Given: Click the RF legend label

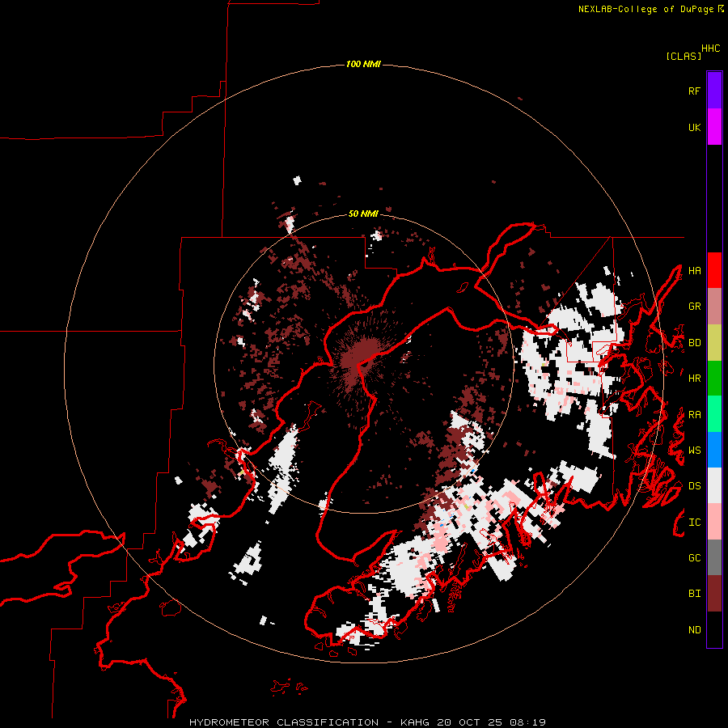Looking at the screenshot, I should [x=694, y=91].
